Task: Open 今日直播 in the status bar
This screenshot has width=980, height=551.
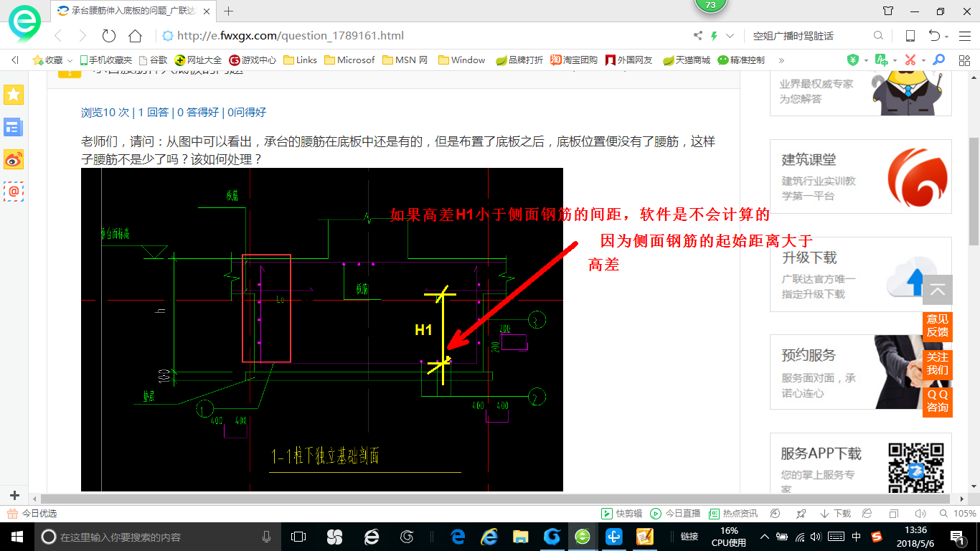Action: coord(675,514)
